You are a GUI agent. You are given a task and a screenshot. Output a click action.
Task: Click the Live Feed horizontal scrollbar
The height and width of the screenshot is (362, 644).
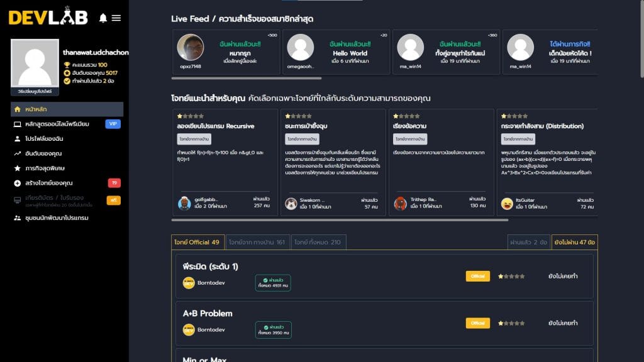click(247, 79)
